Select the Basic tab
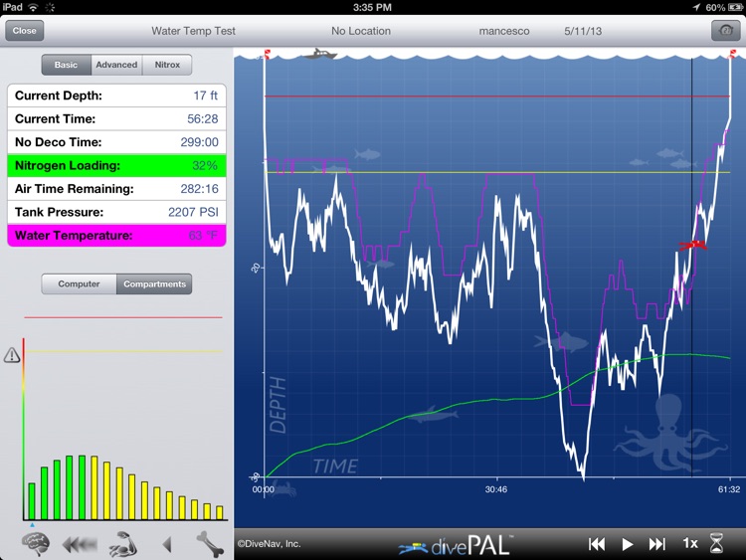746x560 pixels. [x=66, y=65]
